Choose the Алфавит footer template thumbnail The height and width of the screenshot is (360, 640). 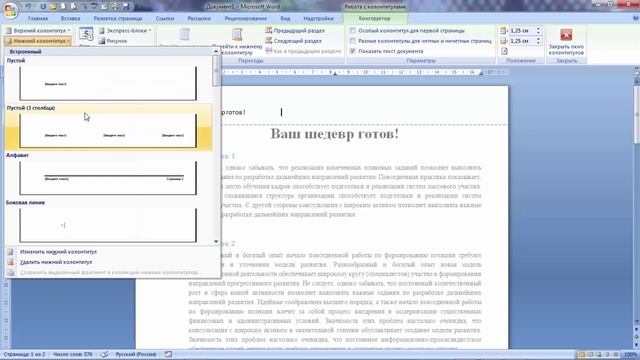click(108, 178)
